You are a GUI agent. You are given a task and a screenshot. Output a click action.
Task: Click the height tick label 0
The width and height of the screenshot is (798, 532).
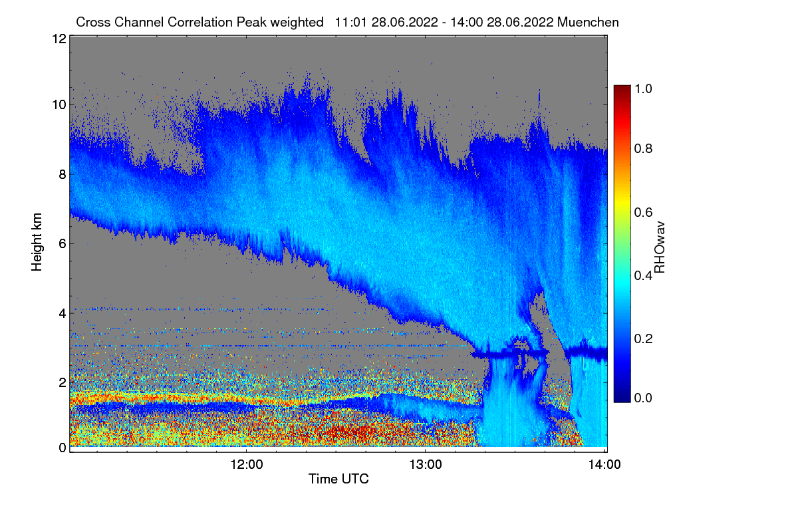[x=62, y=448]
